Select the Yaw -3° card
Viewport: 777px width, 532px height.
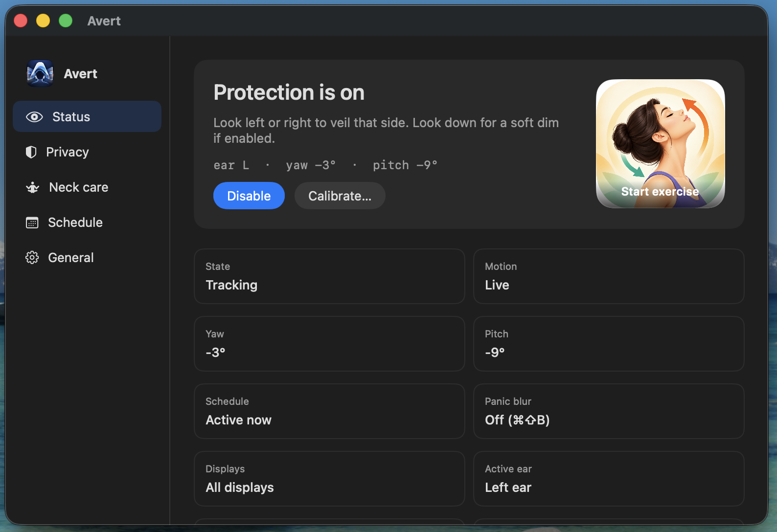329,344
